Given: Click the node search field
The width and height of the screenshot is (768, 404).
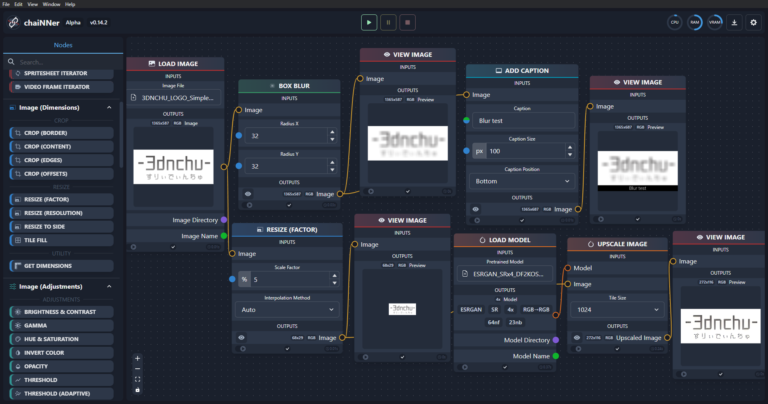Looking at the screenshot, I should coord(63,62).
